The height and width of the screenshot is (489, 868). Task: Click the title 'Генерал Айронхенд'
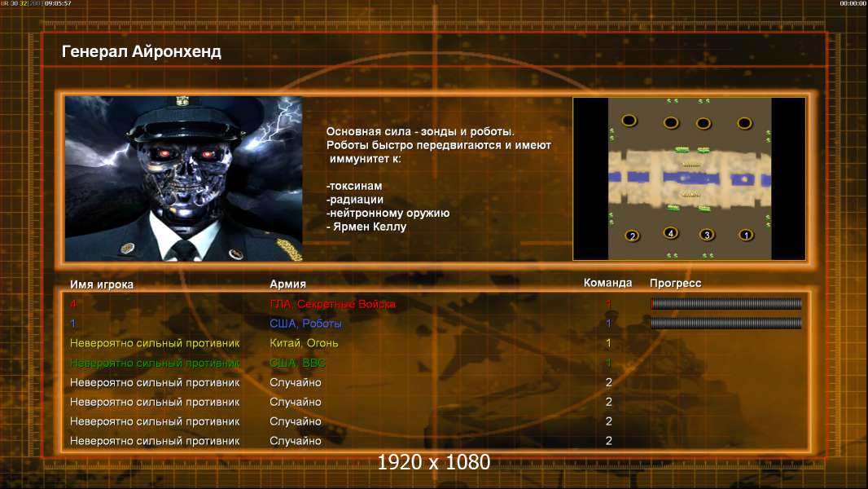[x=141, y=51]
